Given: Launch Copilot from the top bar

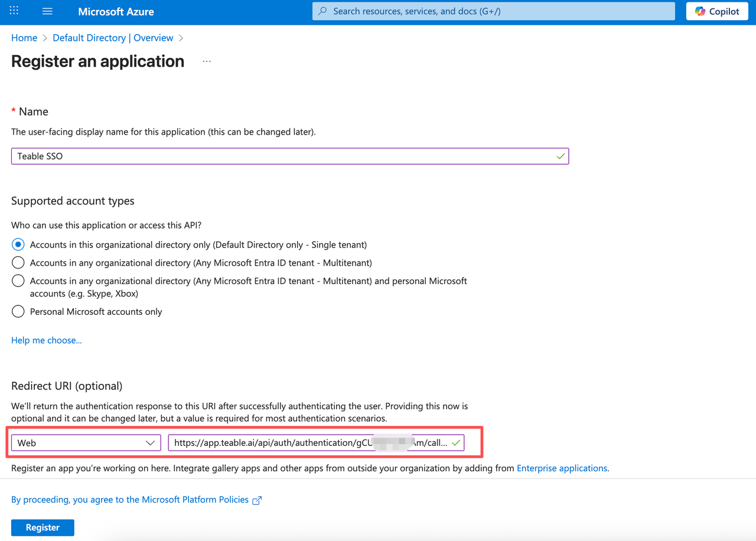Looking at the screenshot, I should click(x=717, y=11).
